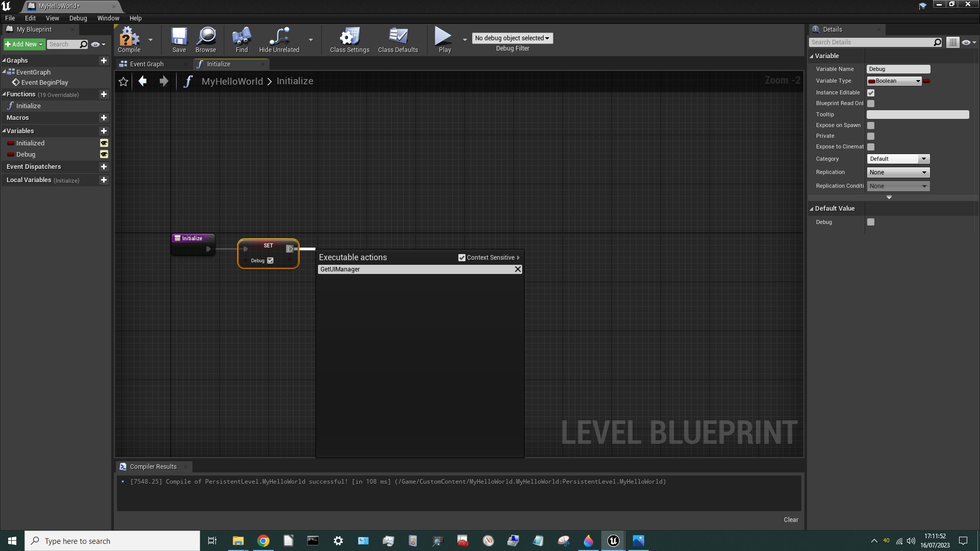This screenshot has width=980, height=551.
Task: Open the Edit menu
Action: tap(30, 18)
